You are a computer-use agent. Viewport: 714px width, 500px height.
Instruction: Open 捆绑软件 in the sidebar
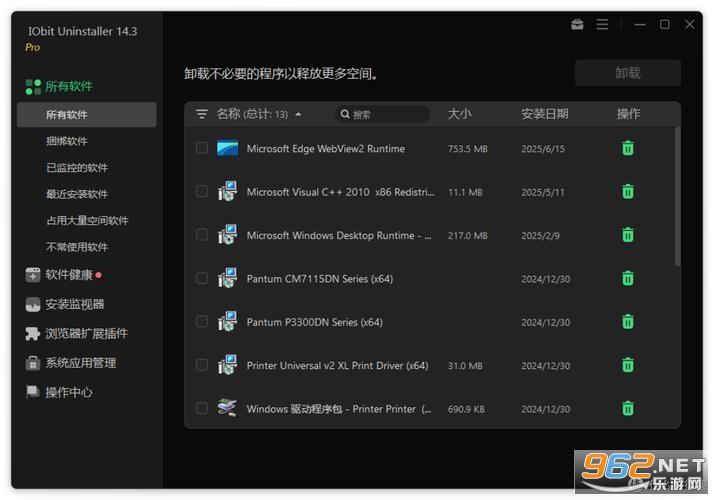pos(66,141)
